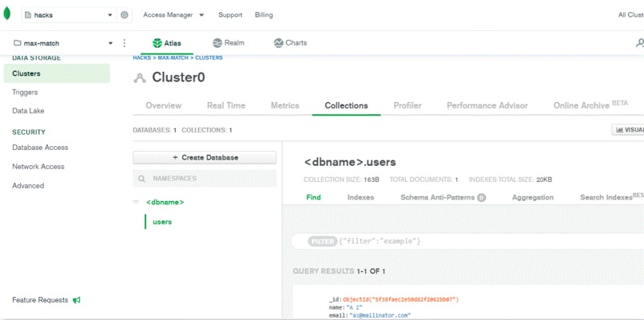This screenshot has width=644, height=320.
Task: Select the Collections tab
Action: [x=346, y=105]
